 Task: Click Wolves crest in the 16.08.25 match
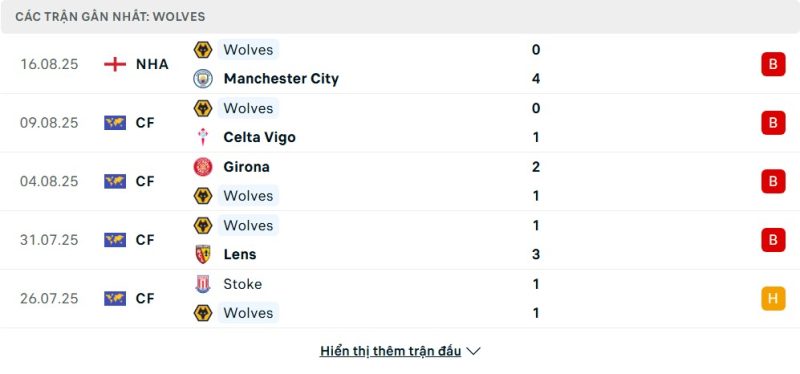[x=203, y=49]
